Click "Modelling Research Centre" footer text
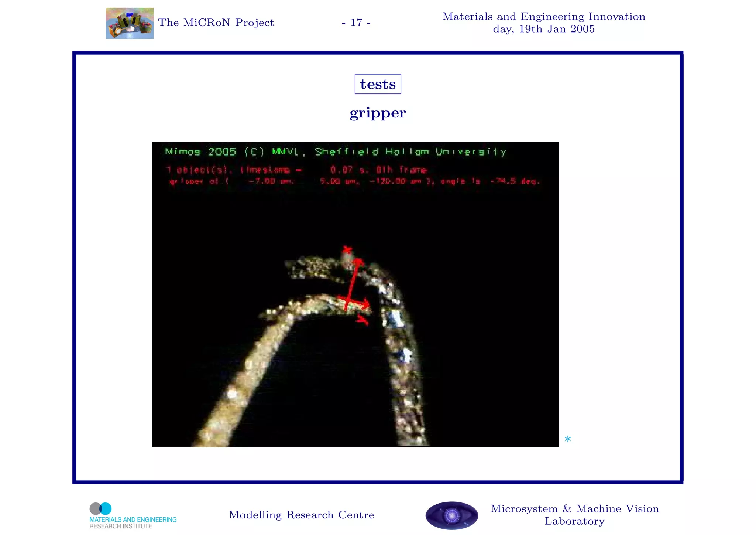 tap(301, 515)
